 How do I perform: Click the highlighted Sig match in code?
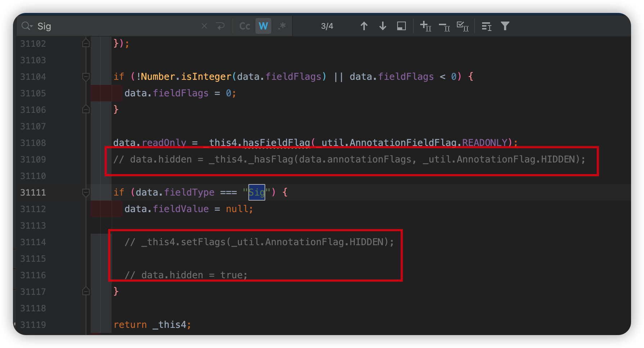pos(257,192)
